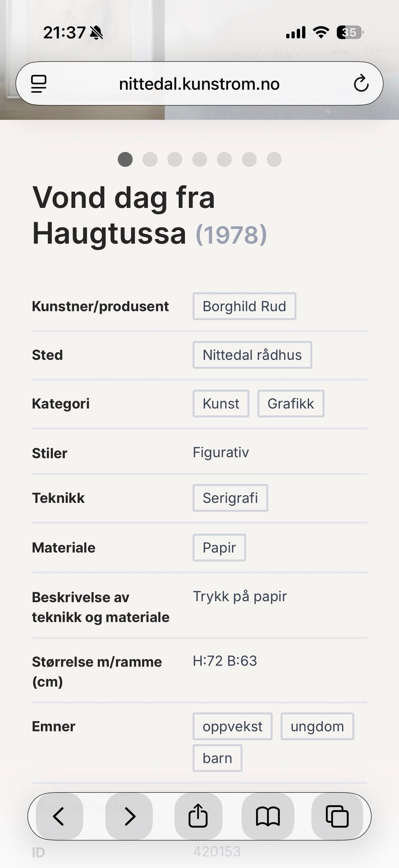Image resolution: width=399 pixels, height=868 pixels.
Task: Tap the Papir material tag
Action: coord(219,548)
